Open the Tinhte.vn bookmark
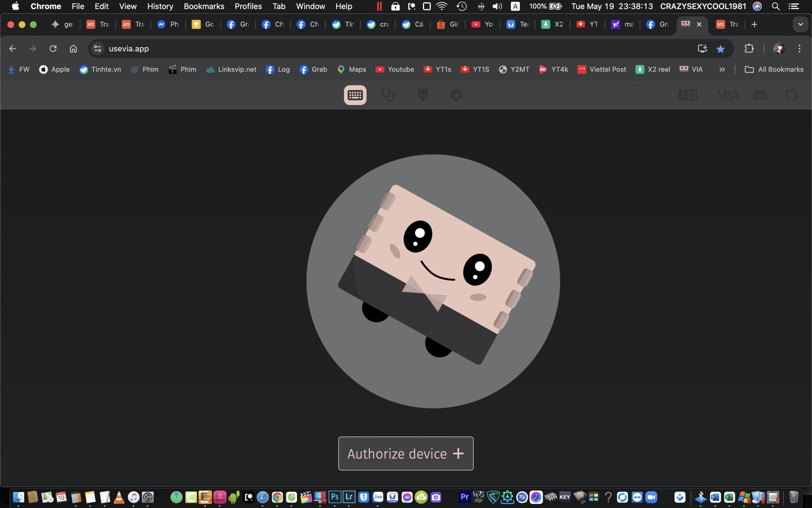Screen dimensions: 812x508 100,69
